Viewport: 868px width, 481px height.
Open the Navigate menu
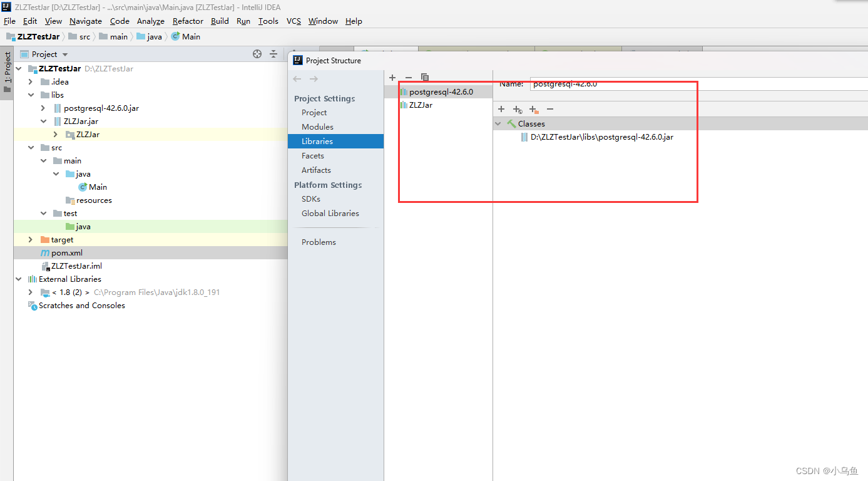[86, 21]
